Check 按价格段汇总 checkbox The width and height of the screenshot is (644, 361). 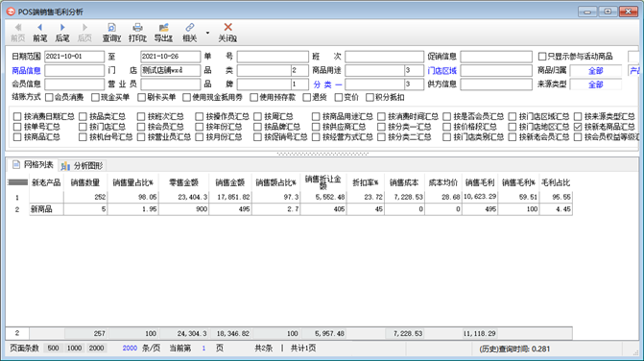point(447,127)
